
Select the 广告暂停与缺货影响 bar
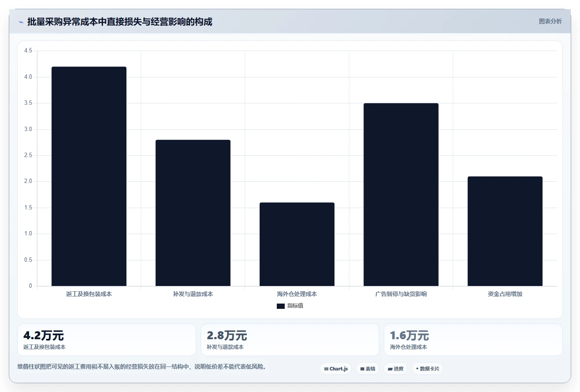[401, 194]
